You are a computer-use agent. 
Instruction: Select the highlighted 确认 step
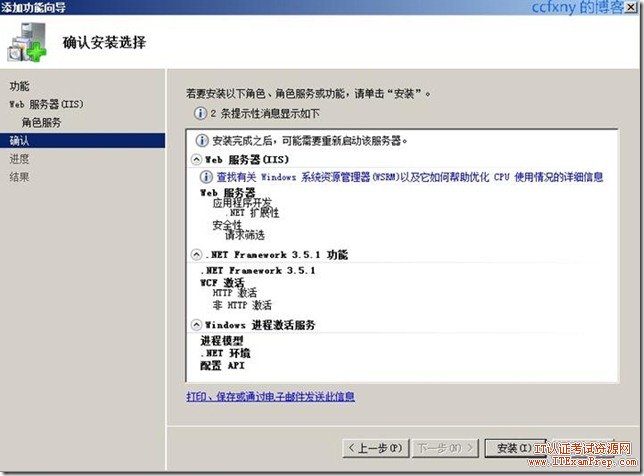(20, 141)
